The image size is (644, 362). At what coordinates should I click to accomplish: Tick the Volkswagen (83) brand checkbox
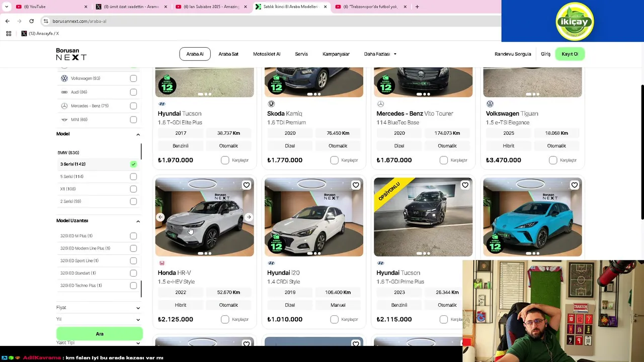(x=133, y=78)
